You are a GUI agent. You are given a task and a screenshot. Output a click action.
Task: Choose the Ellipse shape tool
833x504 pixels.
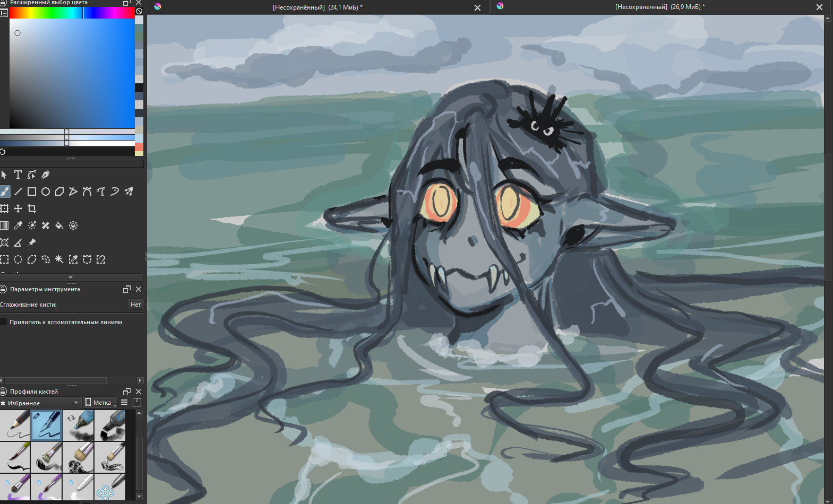(x=46, y=192)
